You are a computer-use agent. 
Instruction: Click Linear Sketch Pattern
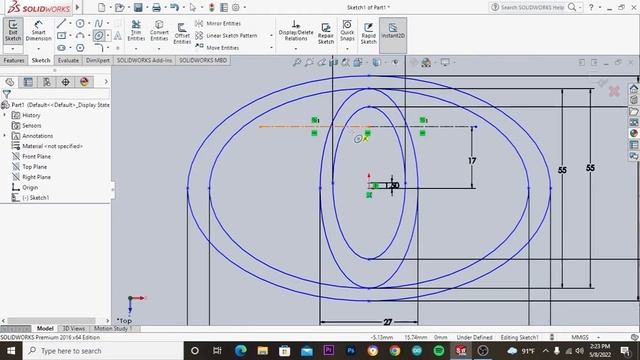tap(227, 36)
